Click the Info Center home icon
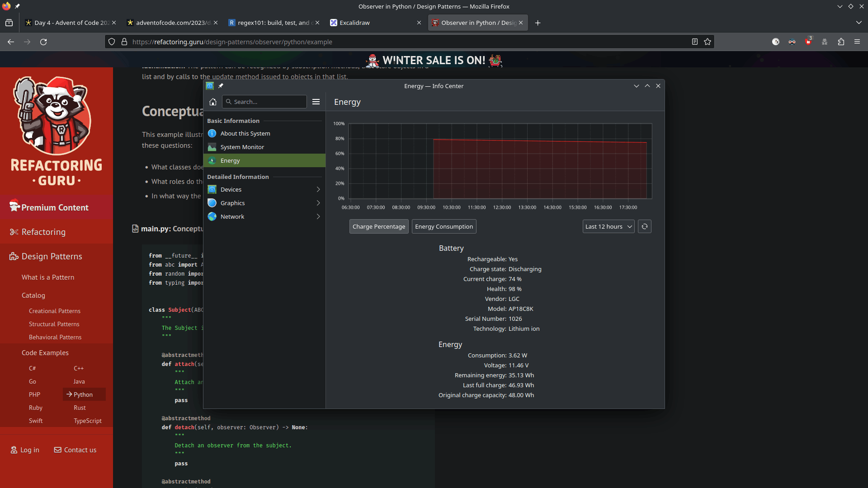The width and height of the screenshot is (868, 488). click(213, 102)
